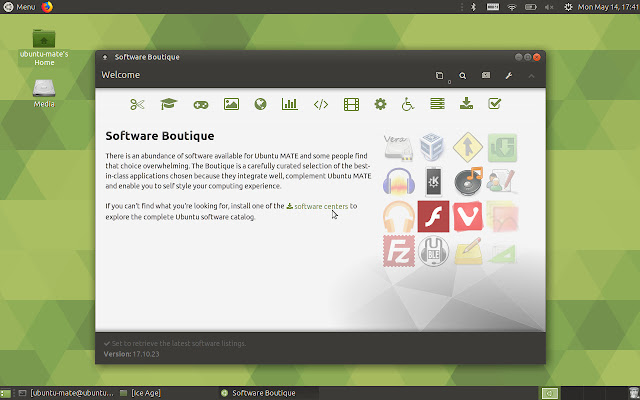This screenshot has height=400, width=640.
Task: Select the faded red sticky notes icon
Action: 502,216
